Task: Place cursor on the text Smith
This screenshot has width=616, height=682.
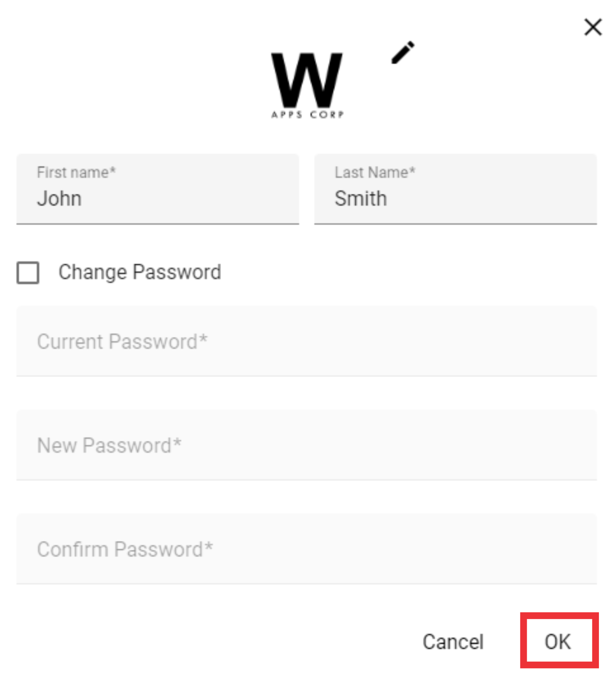Action: pos(361,199)
